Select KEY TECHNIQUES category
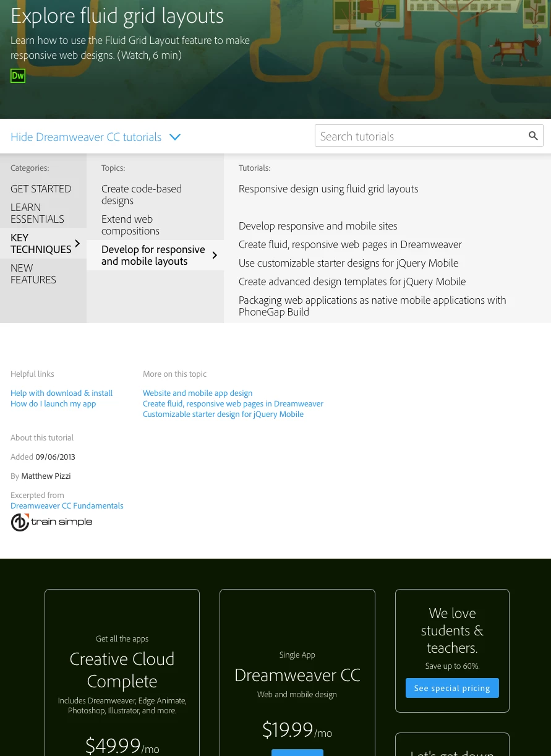Screen dimensions: 551x756 click(x=41, y=244)
